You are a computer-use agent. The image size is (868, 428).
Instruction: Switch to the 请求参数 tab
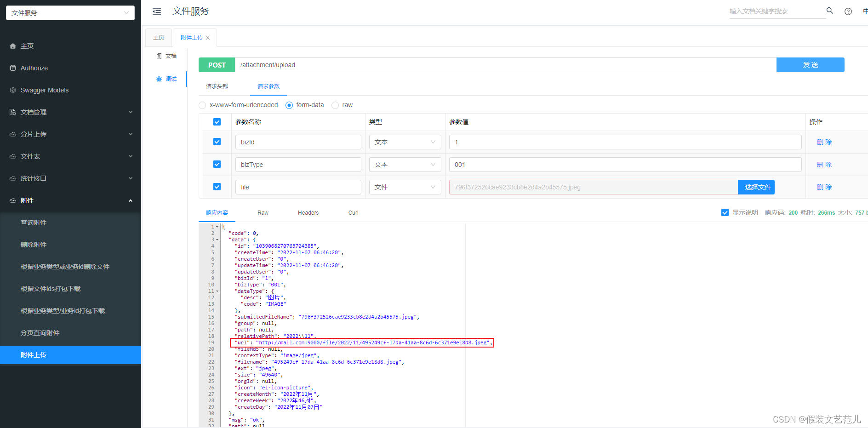click(x=268, y=86)
